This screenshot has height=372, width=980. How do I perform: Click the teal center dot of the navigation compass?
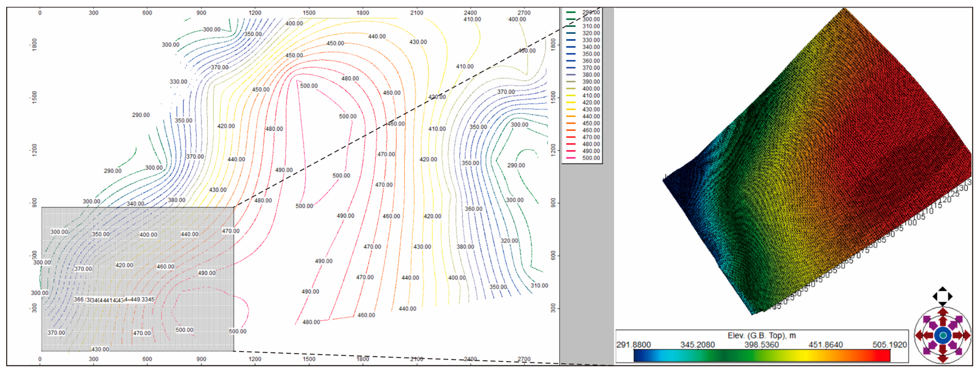click(x=944, y=335)
